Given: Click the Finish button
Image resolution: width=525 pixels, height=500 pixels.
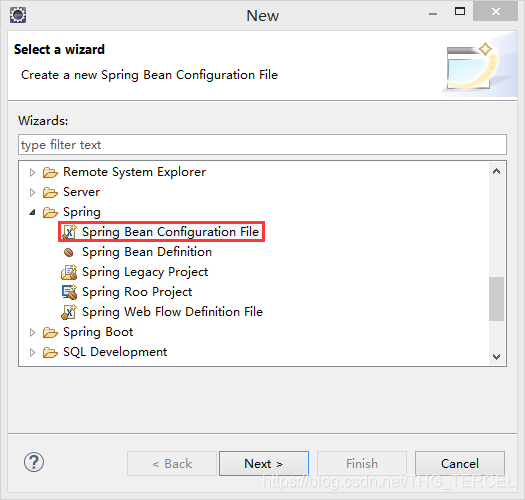Looking at the screenshot, I should pos(362,463).
